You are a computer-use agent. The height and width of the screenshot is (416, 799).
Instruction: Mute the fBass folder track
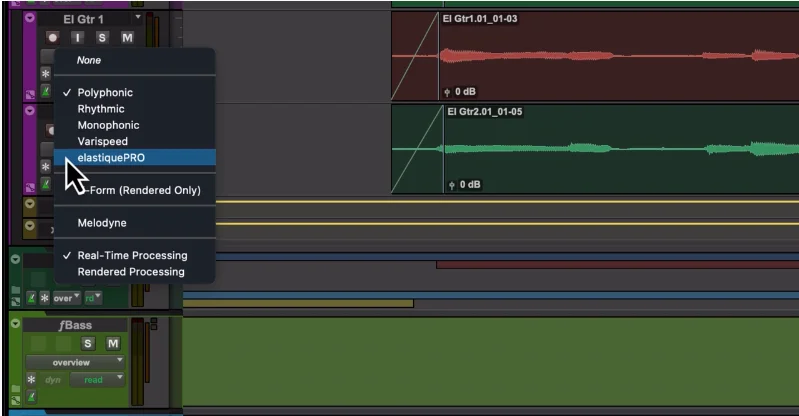[113, 344]
